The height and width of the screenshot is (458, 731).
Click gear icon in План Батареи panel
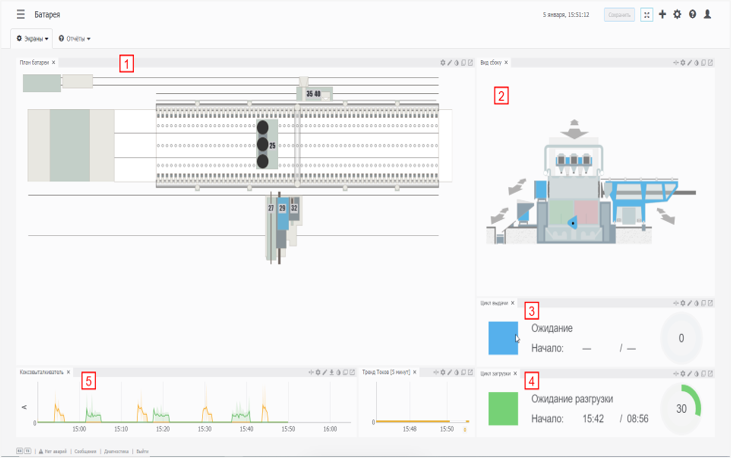[443, 63]
